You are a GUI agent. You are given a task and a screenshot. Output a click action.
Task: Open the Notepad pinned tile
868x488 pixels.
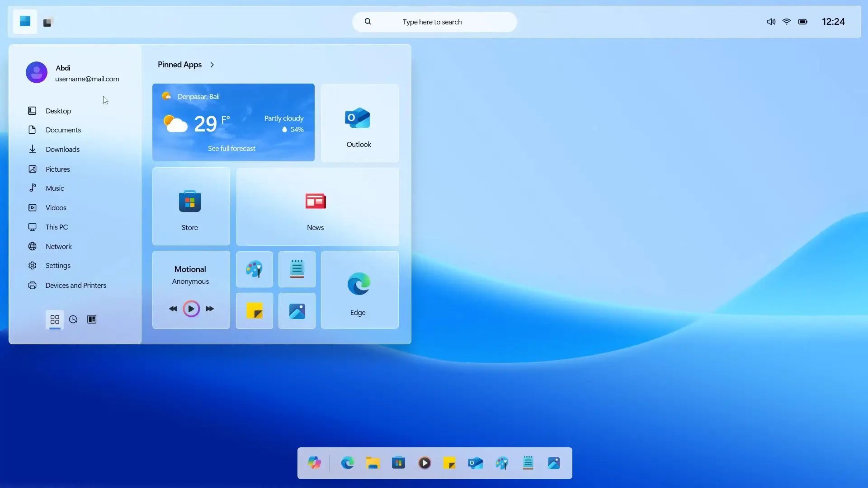pos(297,269)
